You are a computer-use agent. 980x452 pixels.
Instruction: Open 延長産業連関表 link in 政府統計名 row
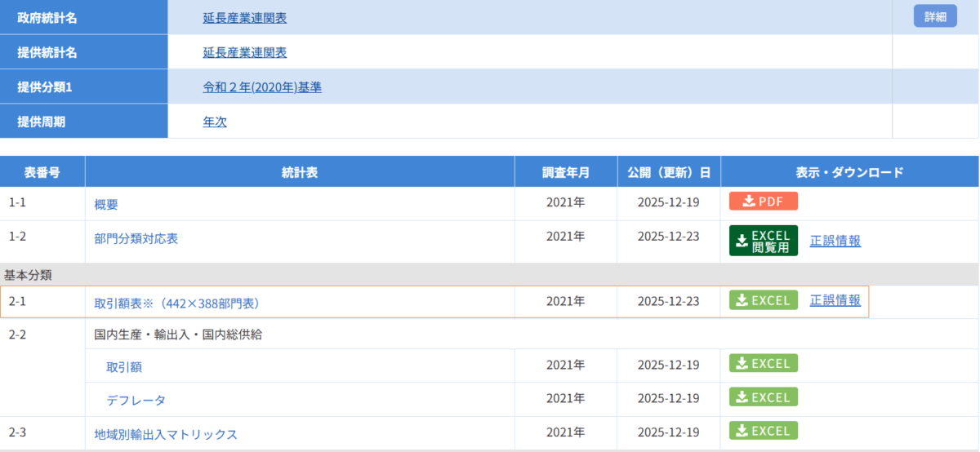pos(244,18)
